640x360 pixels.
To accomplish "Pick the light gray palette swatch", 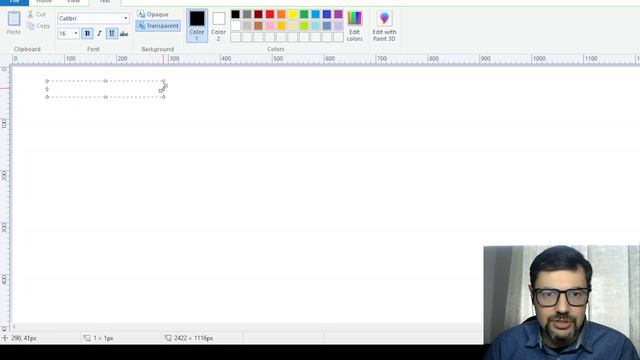I will coord(247,26).
